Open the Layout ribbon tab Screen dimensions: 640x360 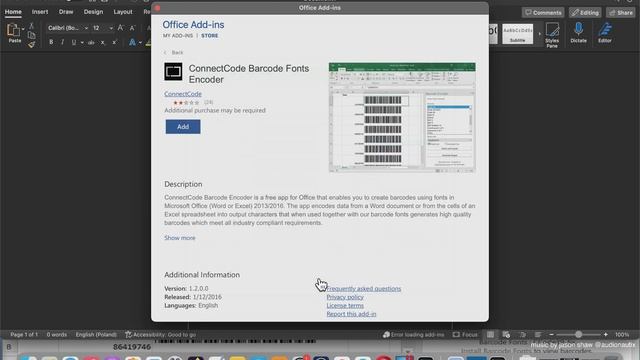pos(123,12)
